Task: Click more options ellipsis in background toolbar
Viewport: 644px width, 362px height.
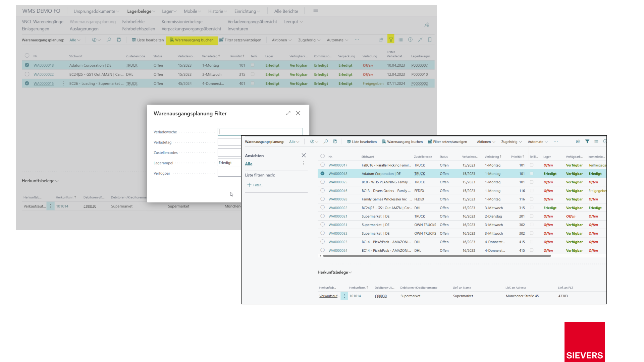Action: click(x=357, y=40)
